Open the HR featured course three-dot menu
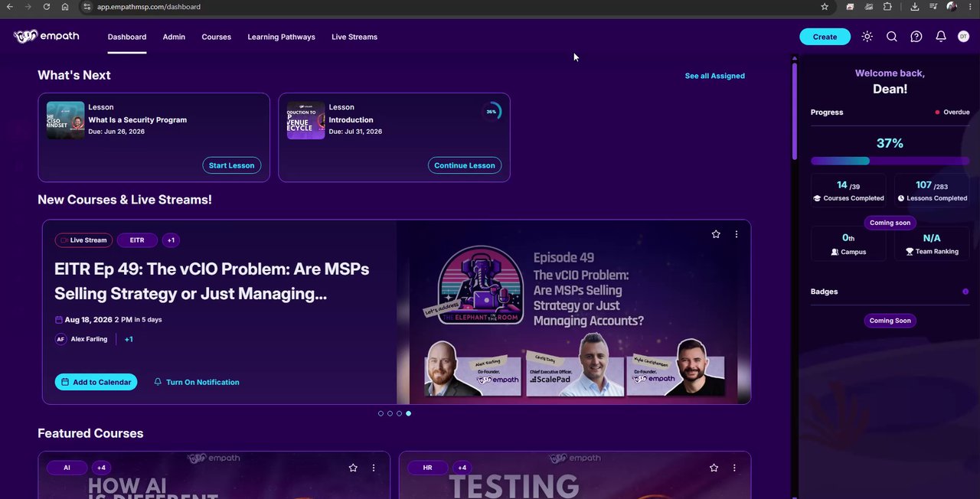980x499 pixels. click(735, 468)
